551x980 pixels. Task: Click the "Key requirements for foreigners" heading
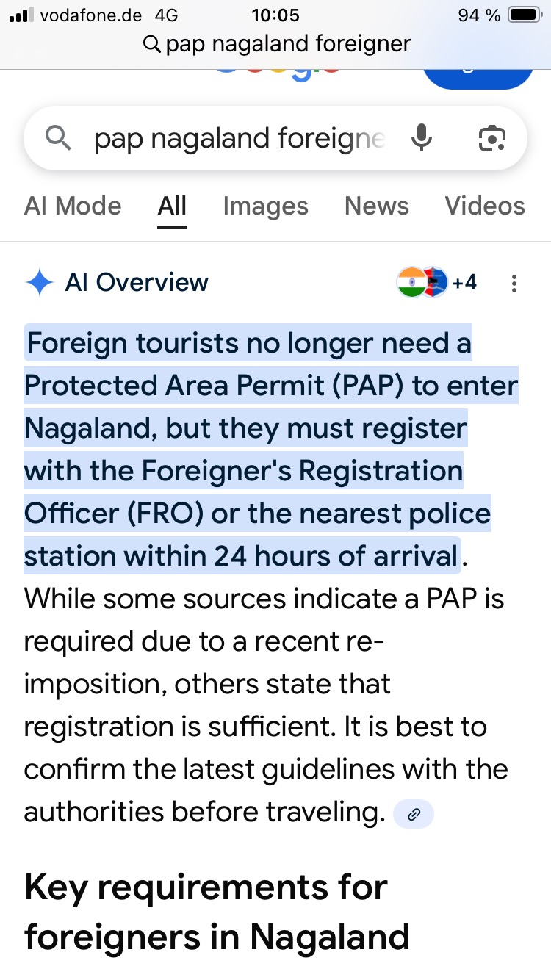pos(217,912)
